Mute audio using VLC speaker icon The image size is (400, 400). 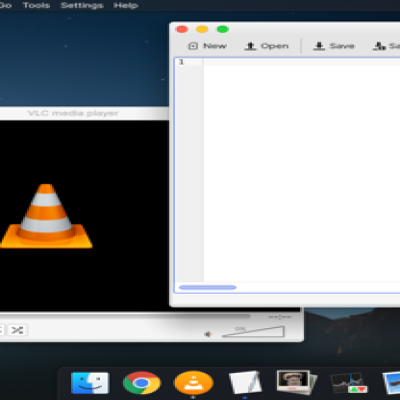pyautogui.click(x=208, y=334)
